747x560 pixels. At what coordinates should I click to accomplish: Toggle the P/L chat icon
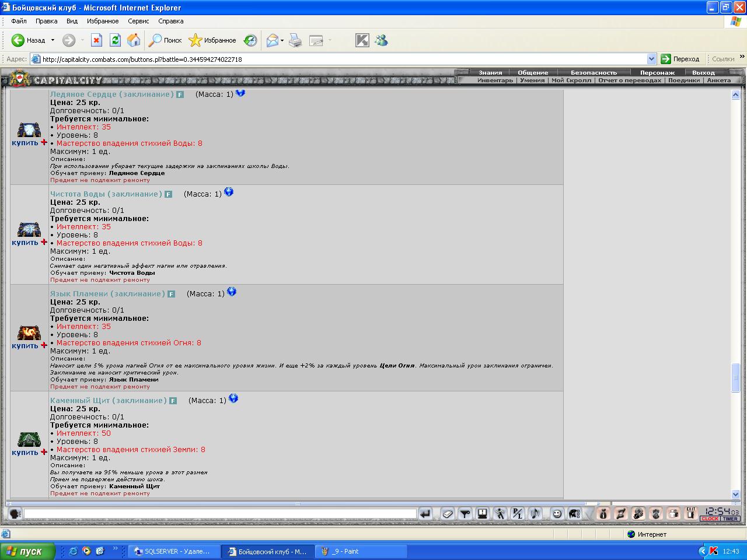518,514
